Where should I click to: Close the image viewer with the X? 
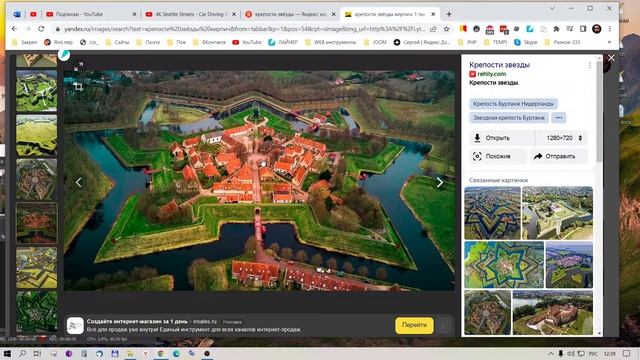click(611, 58)
